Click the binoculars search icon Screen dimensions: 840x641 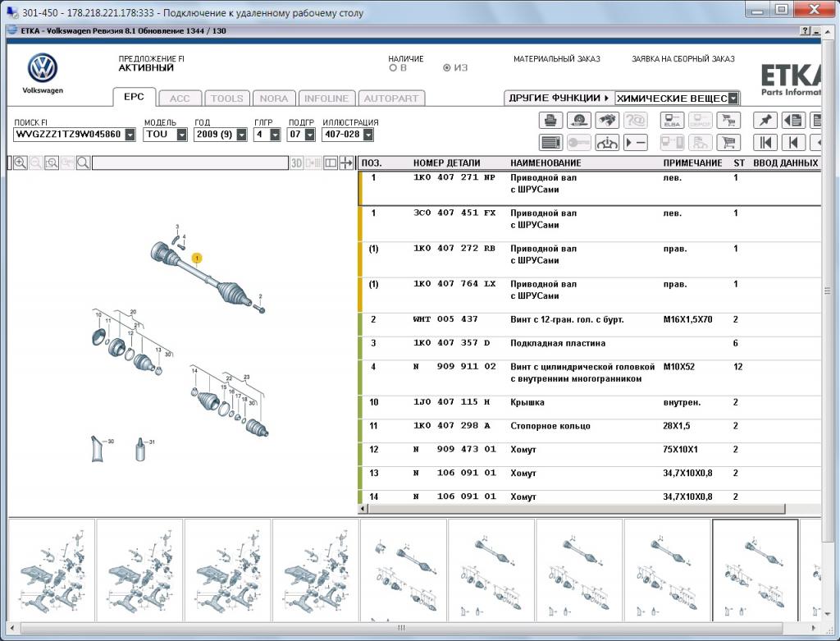click(x=606, y=120)
